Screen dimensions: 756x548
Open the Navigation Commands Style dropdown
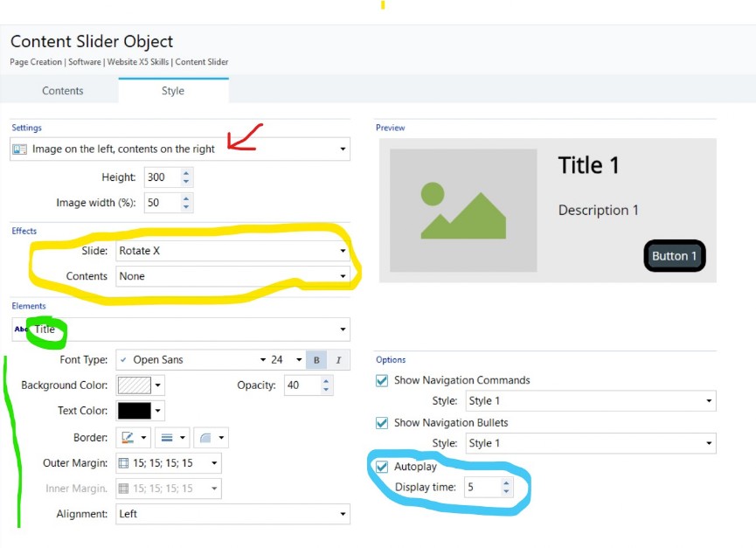(x=591, y=401)
